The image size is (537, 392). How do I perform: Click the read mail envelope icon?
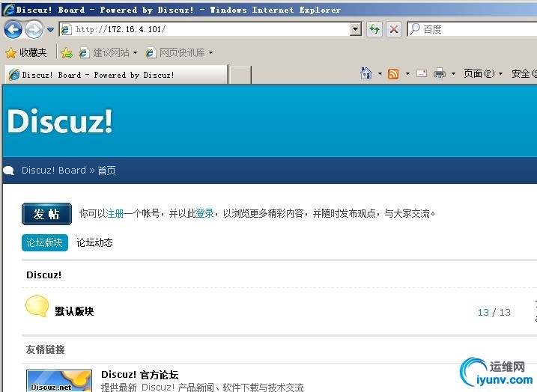pyautogui.click(x=422, y=73)
